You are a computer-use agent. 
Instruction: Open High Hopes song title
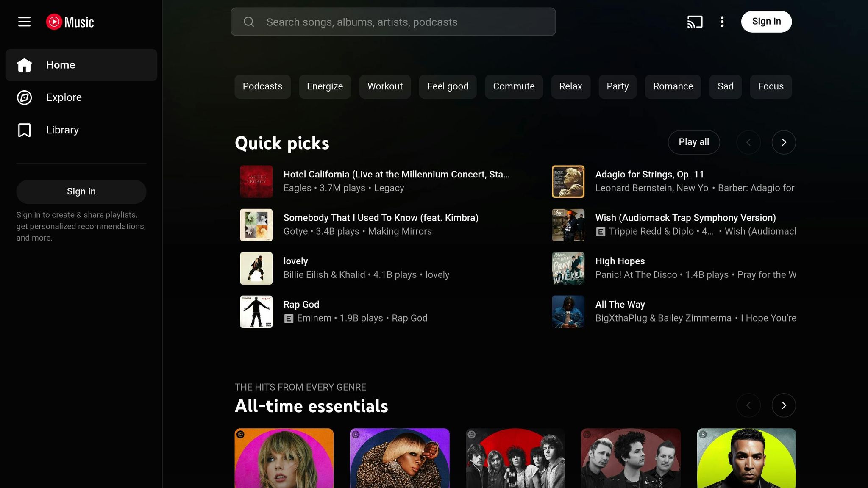point(620,261)
